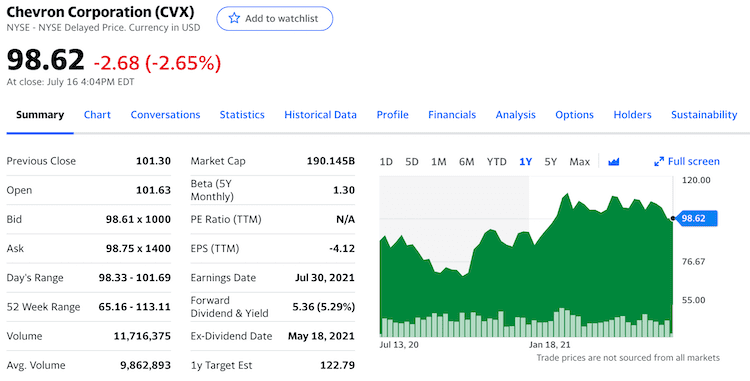The image size is (750, 381).
Task: Switch chart range to 5Y
Action: click(x=551, y=162)
